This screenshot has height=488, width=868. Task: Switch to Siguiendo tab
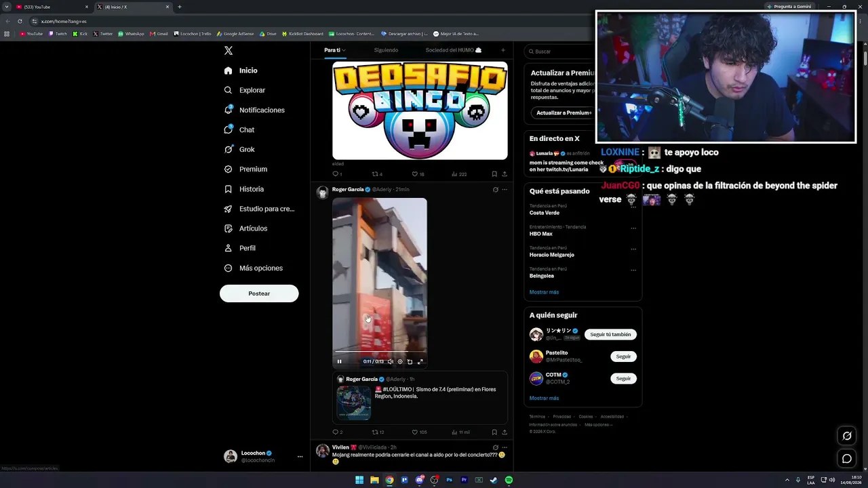pos(386,50)
